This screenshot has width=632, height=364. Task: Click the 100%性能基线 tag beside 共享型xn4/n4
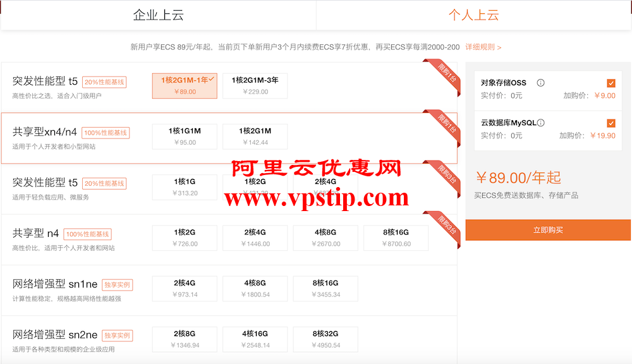click(x=106, y=133)
